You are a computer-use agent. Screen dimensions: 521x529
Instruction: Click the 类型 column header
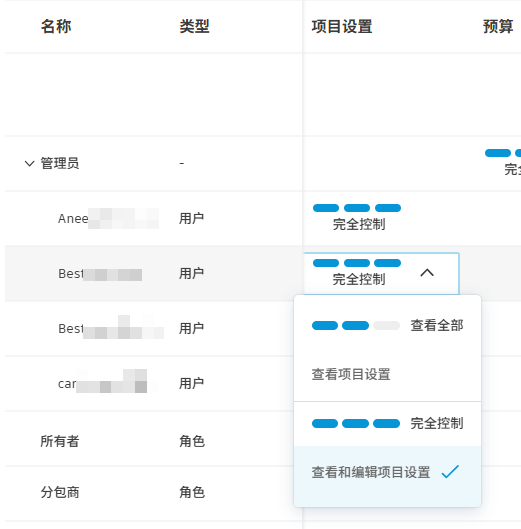pyautogui.click(x=194, y=27)
